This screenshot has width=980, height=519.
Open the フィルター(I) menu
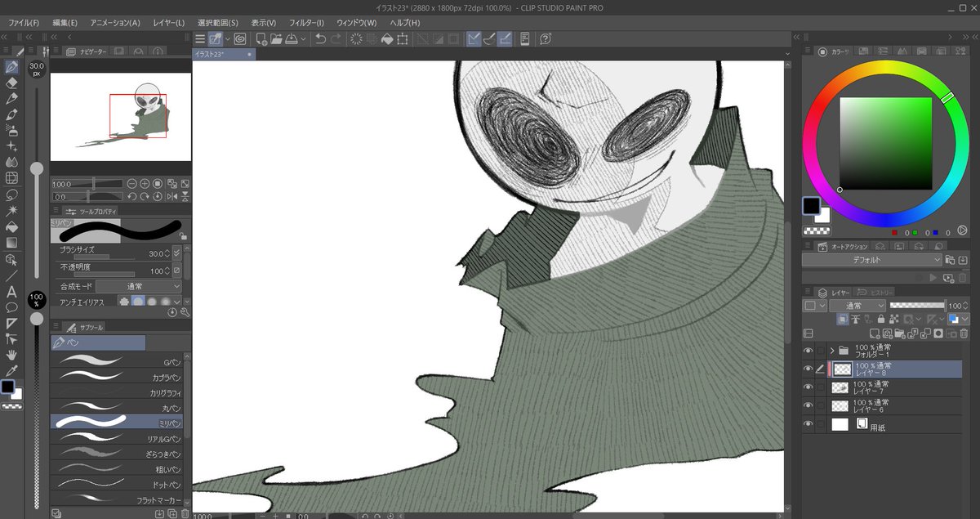[x=306, y=23]
